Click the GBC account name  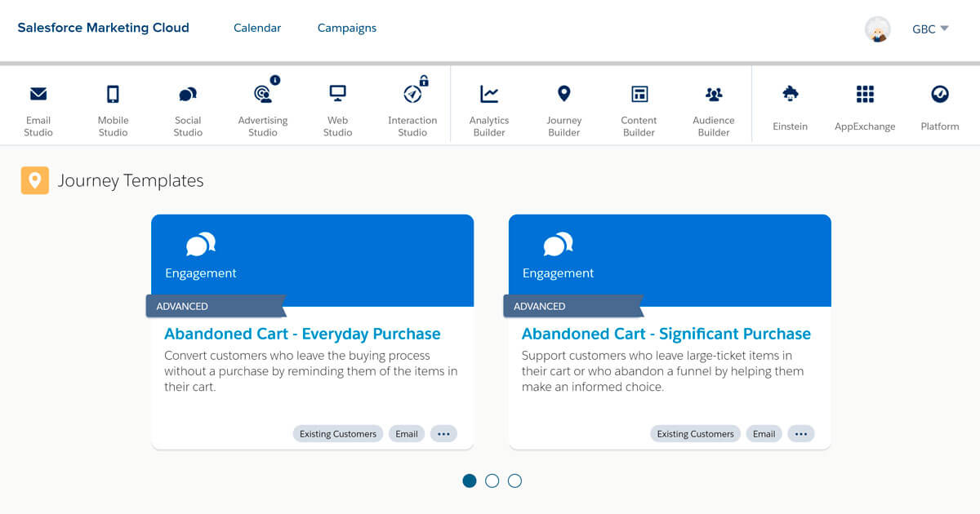pyautogui.click(x=924, y=29)
